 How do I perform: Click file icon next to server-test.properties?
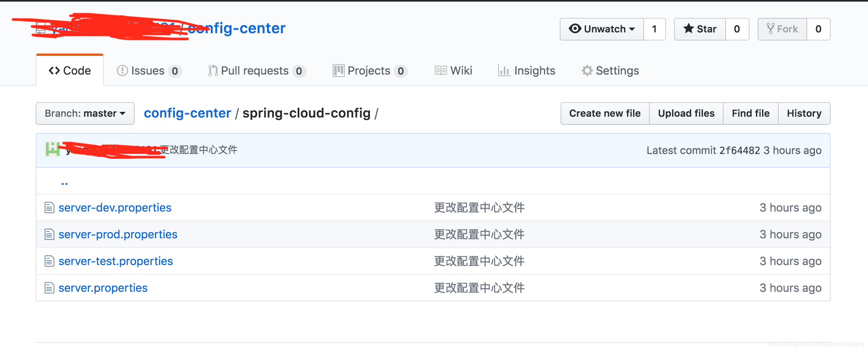click(49, 261)
